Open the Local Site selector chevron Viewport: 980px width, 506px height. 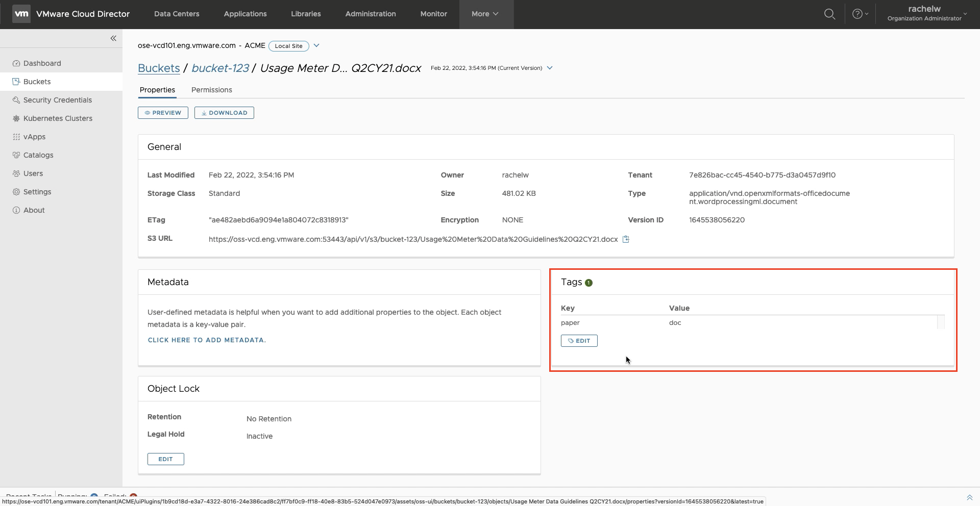click(x=316, y=45)
